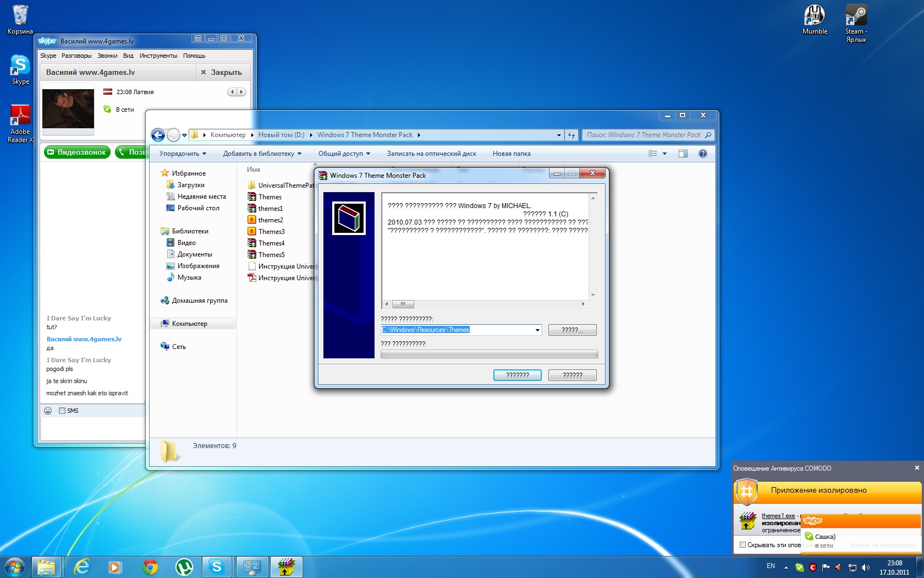Image resolution: width=924 pixels, height=578 pixels.
Task: Check the hide these alerts checkbox
Action: point(743,545)
